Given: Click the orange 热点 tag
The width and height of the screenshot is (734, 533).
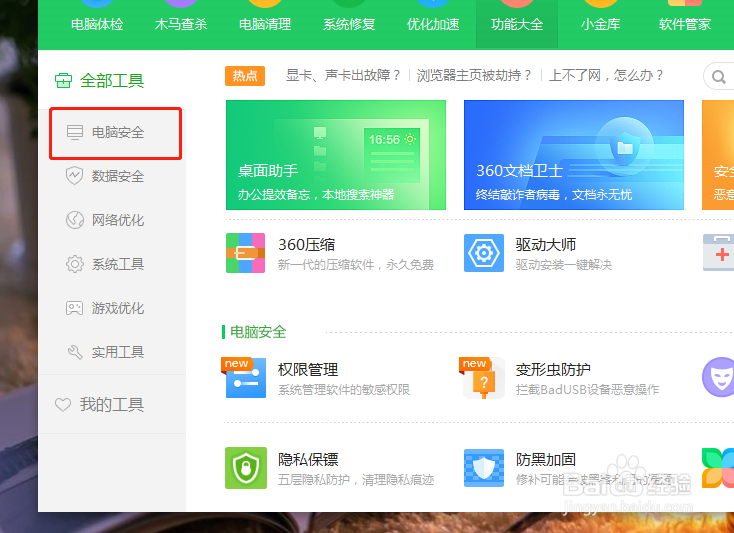Looking at the screenshot, I should pyautogui.click(x=245, y=76).
